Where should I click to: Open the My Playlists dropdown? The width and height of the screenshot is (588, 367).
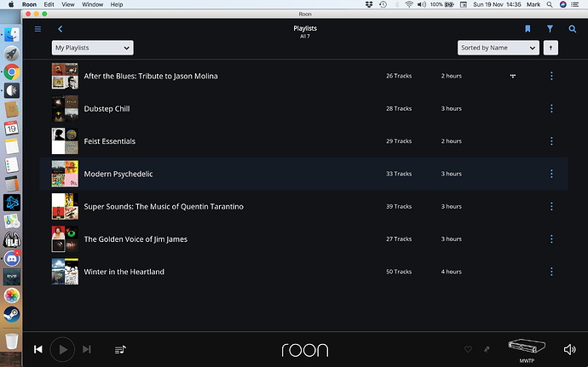(92, 48)
